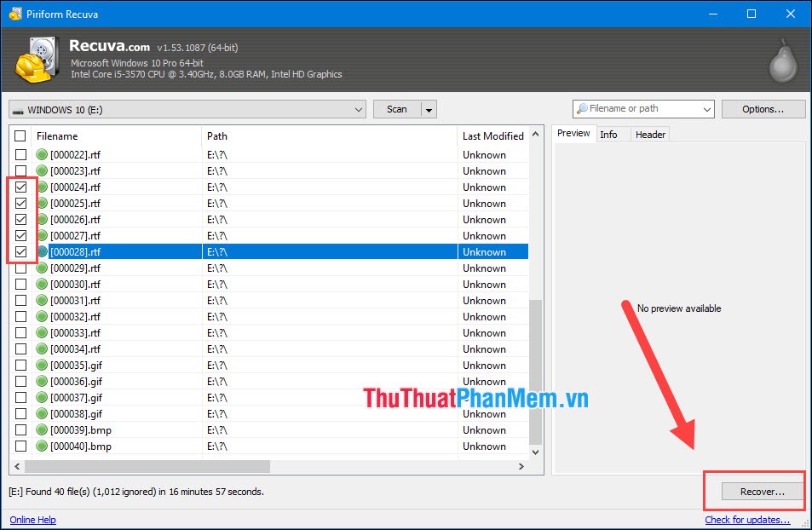812x530 pixels.
Task: Click the green status indicator for [000035].gif
Action: coord(42,365)
